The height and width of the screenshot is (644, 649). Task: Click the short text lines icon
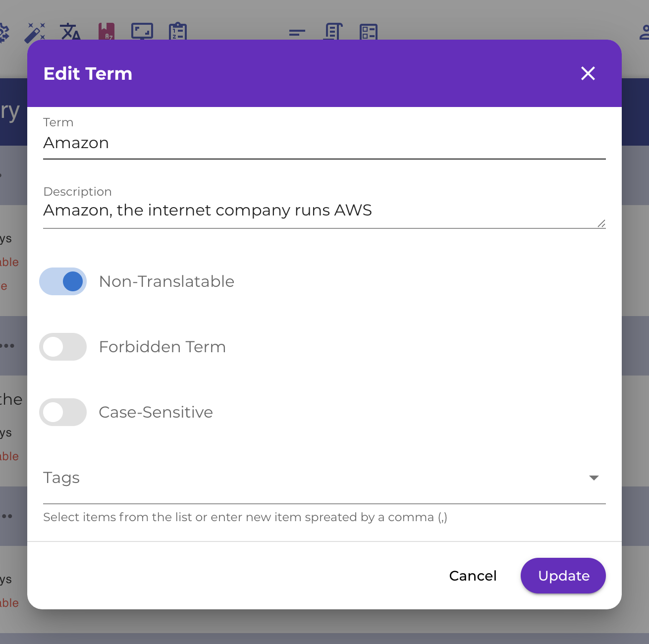297,33
